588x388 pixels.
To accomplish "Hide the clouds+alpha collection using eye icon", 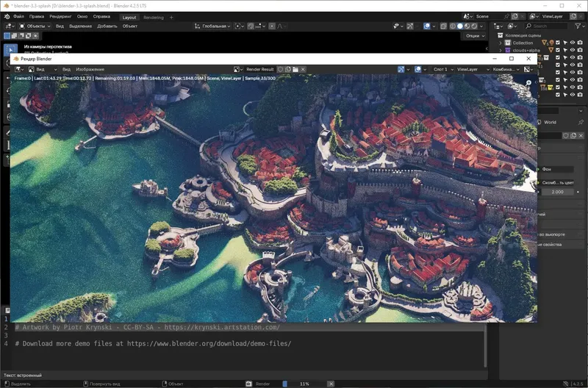I will pos(573,51).
